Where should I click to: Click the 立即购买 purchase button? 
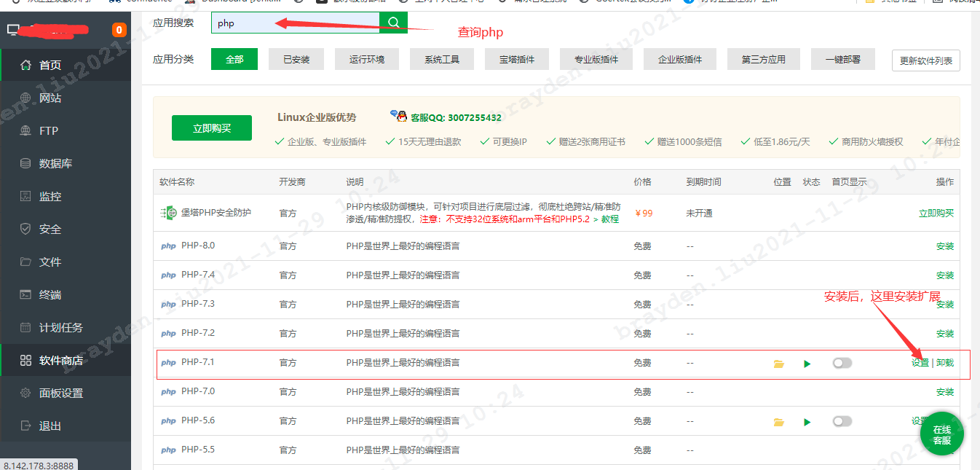(x=211, y=127)
